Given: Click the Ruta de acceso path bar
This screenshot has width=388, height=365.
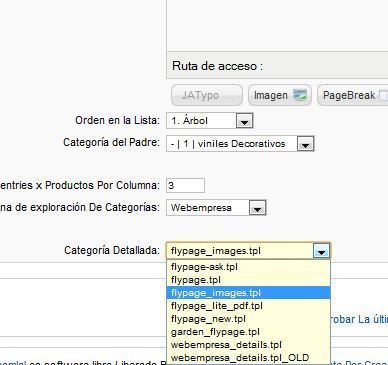Looking at the screenshot, I should click(x=277, y=65).
